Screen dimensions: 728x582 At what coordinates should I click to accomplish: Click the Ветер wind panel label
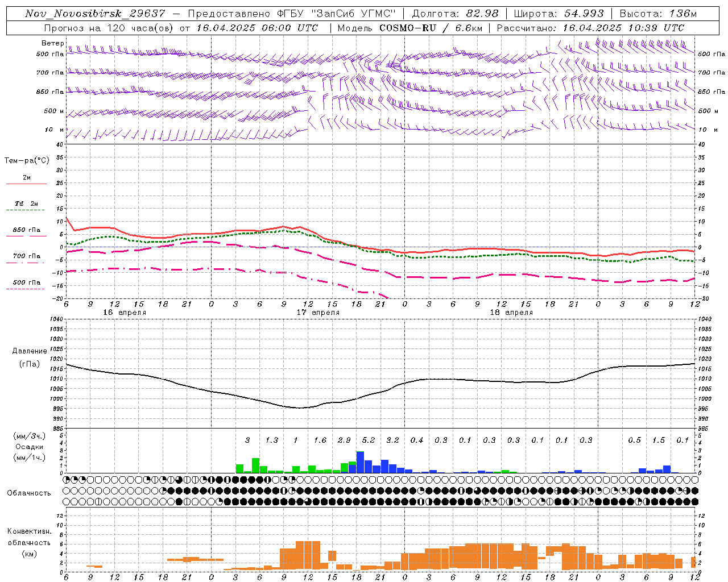click(x=52, y=43)
